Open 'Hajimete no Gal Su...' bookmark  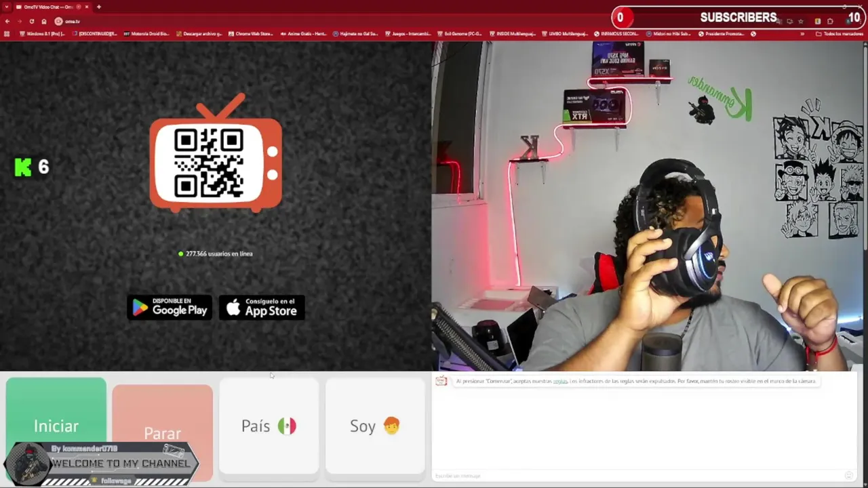[x=355, y=34]
